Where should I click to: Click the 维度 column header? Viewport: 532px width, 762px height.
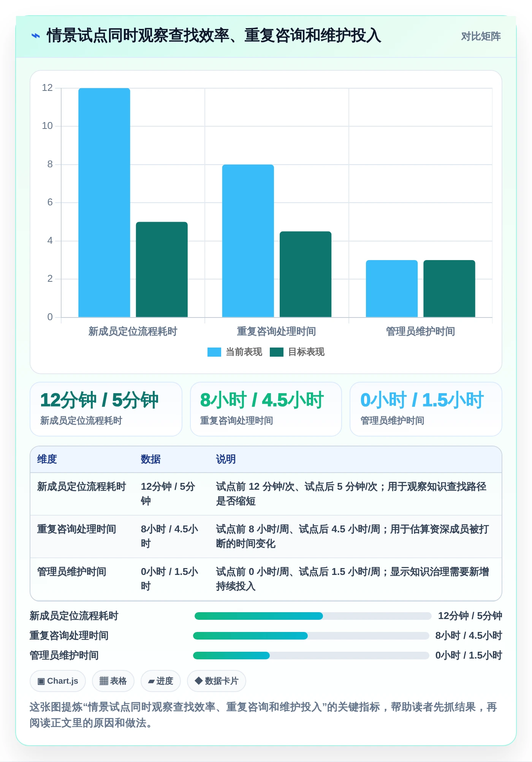[x=47, y=459]
